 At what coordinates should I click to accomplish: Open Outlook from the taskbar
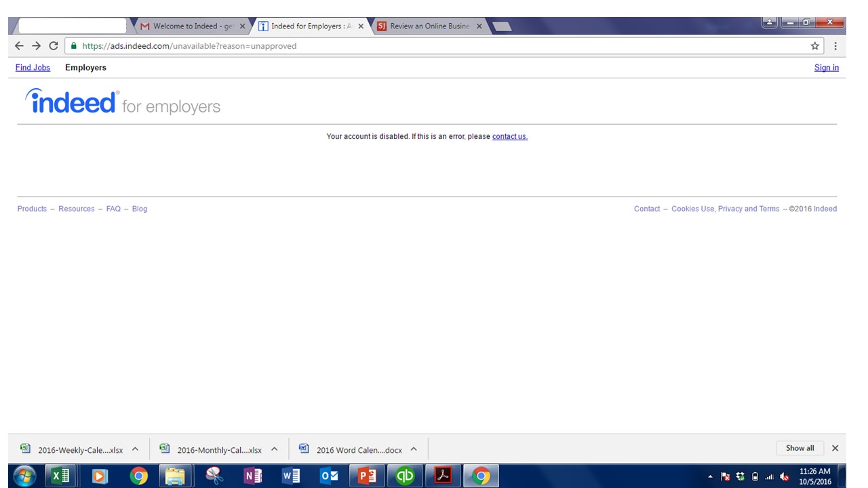[x=329, y=476]
